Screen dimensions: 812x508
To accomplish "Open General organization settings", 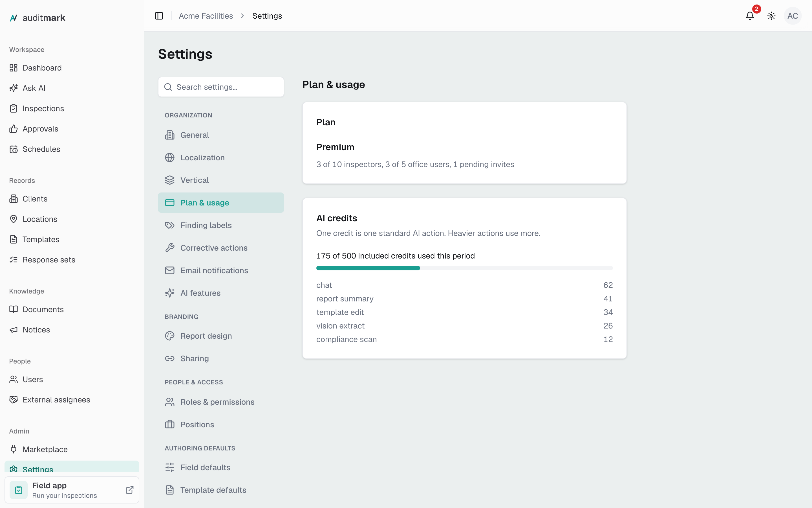I will [221, 135].
